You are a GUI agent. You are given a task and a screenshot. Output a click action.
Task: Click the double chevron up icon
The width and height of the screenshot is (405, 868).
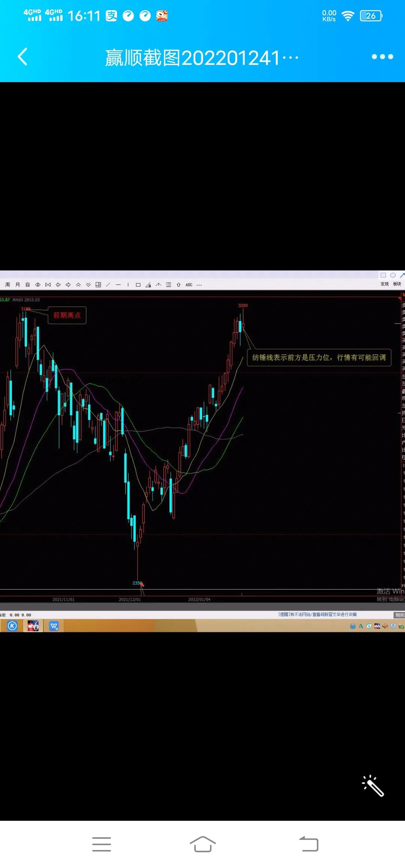click(x=78, y=285)
